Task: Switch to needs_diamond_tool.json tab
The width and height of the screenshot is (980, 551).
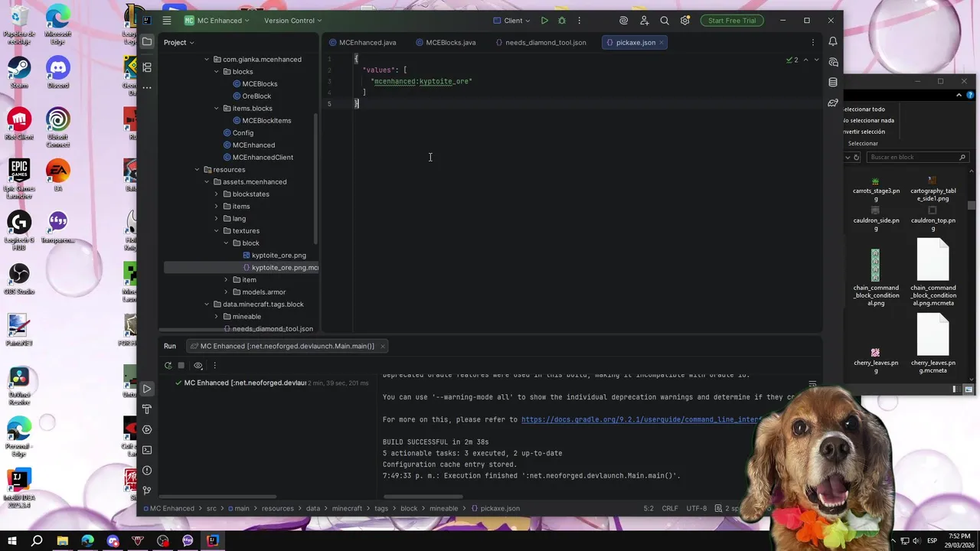Action: coord(541,42)
